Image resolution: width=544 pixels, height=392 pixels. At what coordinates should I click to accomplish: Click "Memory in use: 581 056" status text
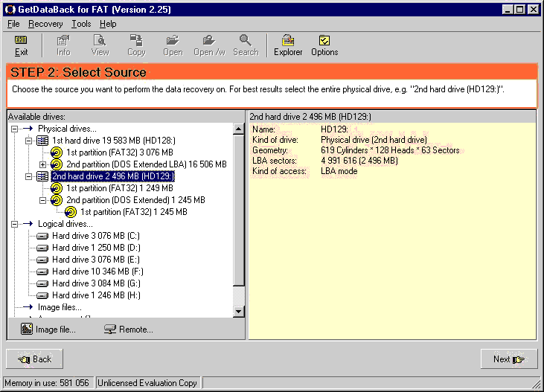[47, 382]
